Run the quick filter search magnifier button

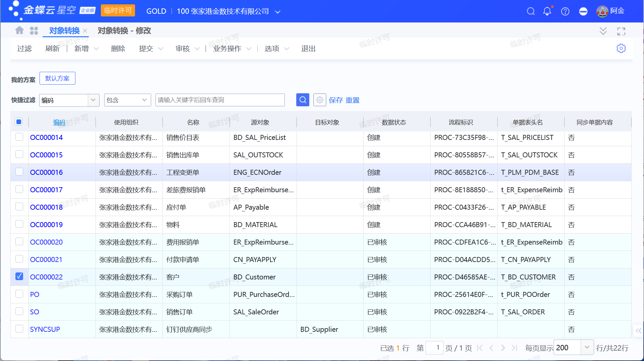[303, 100]
